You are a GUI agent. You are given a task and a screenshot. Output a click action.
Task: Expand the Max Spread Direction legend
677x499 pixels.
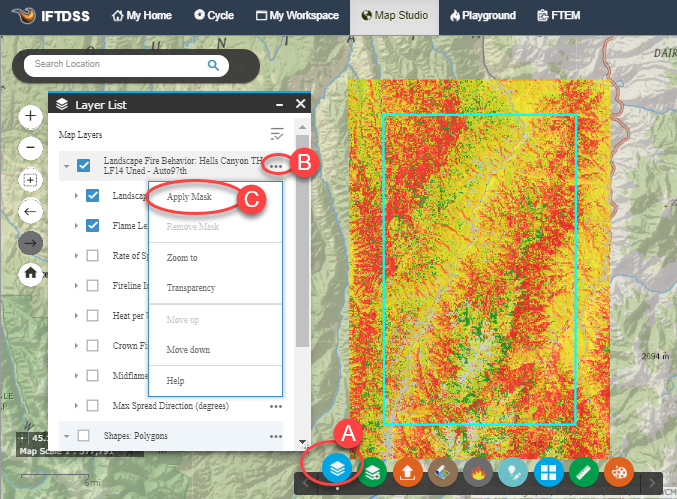(x=76, y=405)
